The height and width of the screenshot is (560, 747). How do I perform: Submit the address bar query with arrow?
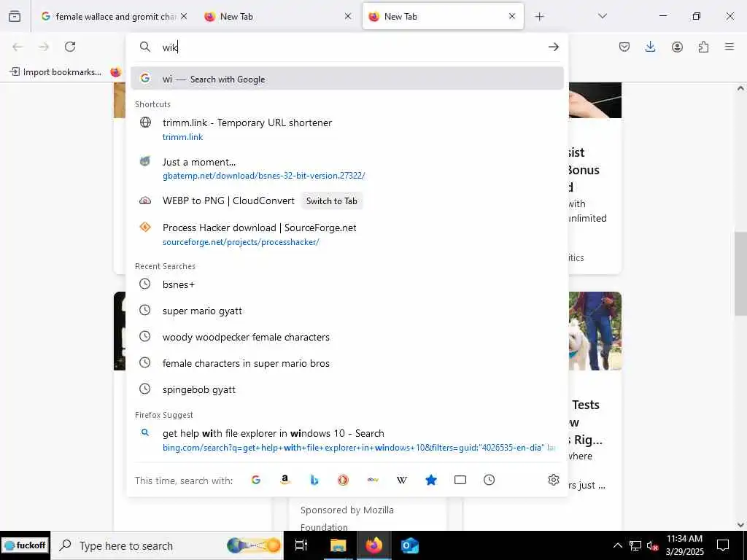(553, 47)
